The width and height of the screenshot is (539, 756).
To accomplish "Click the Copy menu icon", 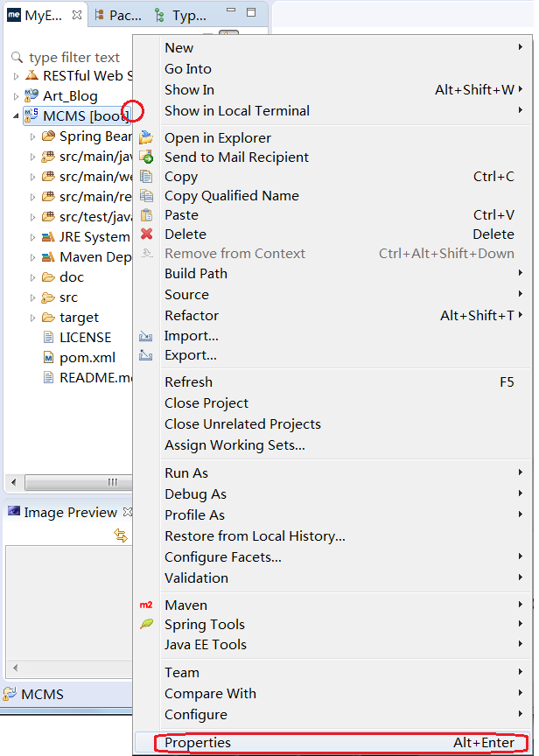I will point(146,177).
